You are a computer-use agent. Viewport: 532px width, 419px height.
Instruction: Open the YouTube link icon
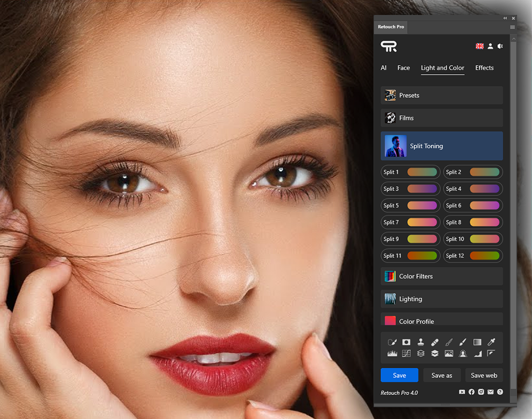462,392
